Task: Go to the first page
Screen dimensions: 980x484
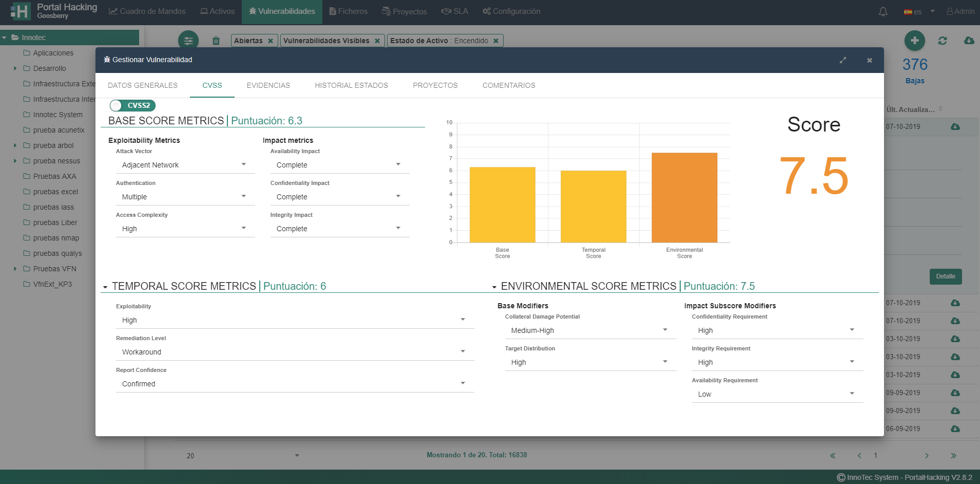Action: pos(833,456)
